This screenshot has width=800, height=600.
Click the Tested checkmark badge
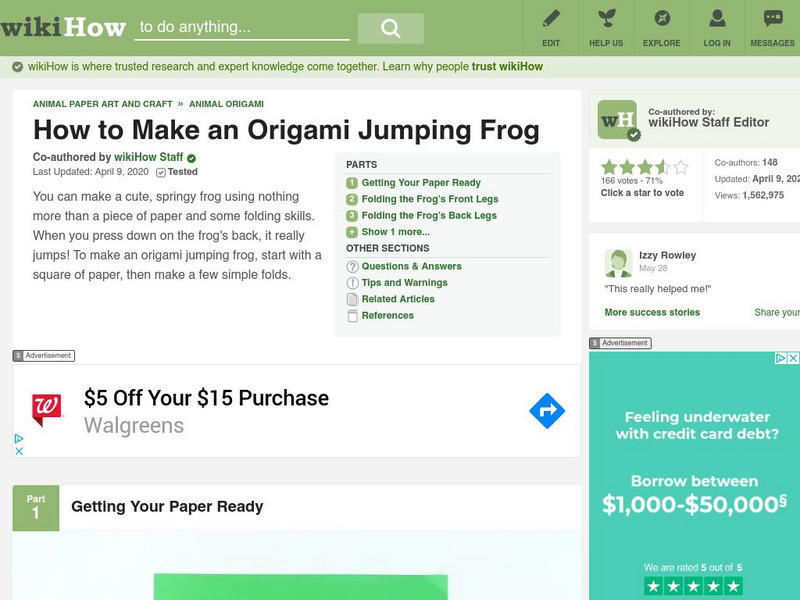pos(160,172)
